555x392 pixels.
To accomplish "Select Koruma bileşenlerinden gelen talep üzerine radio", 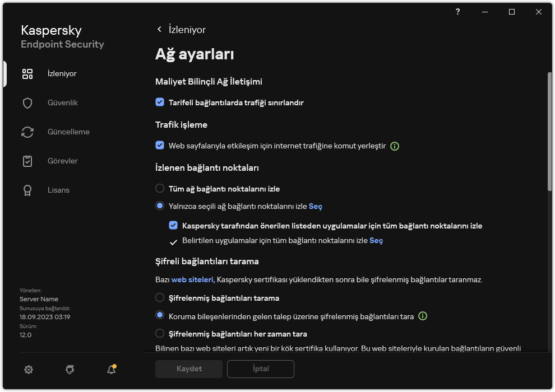I will click(160, 315).
